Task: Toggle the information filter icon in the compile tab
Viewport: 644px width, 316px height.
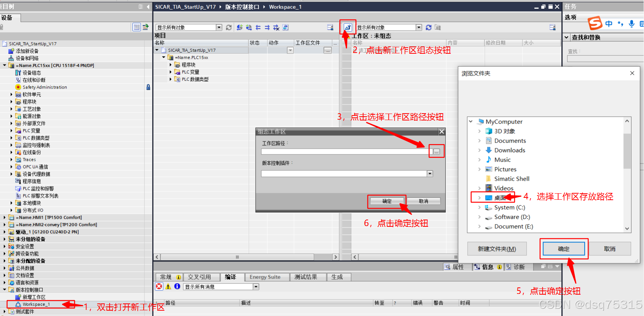Action: pyautogui.click(x=177, y=286)
